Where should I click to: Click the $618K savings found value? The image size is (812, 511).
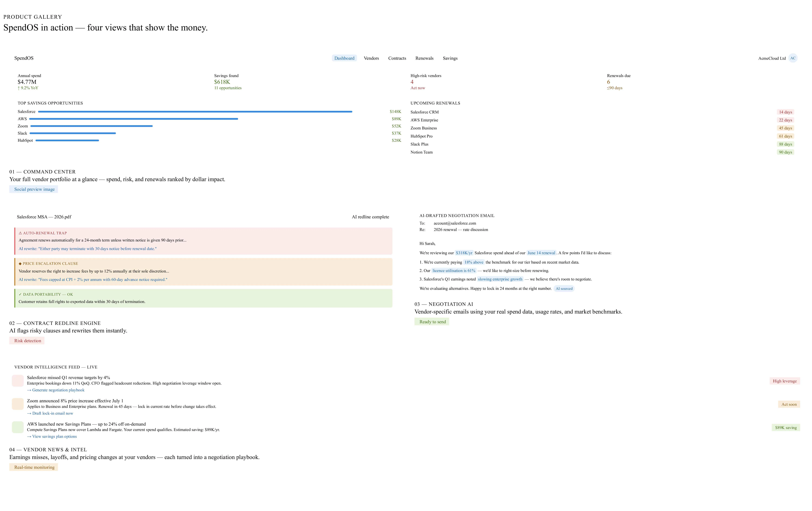[222, 82]
